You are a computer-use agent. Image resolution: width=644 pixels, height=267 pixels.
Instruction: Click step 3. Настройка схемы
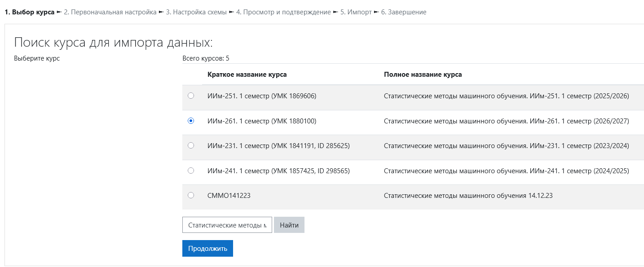196,12
